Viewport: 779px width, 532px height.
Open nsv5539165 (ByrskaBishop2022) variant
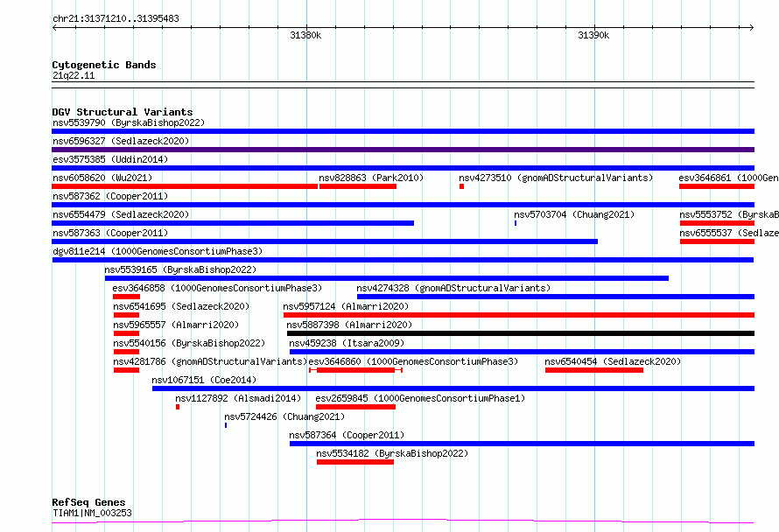(x=387, y=278)
